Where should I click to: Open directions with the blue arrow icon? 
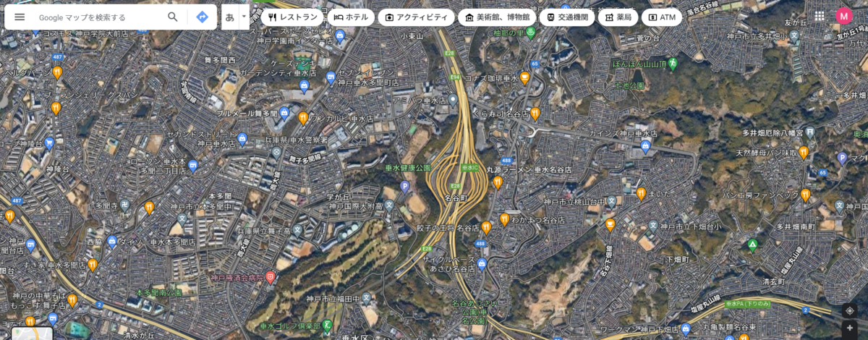pos(203,17)
